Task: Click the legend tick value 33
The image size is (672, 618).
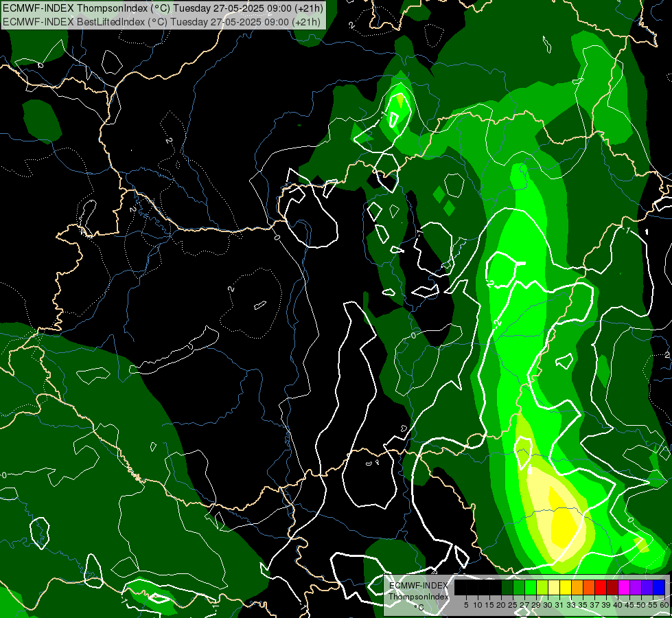Action: tap(571, 605)
